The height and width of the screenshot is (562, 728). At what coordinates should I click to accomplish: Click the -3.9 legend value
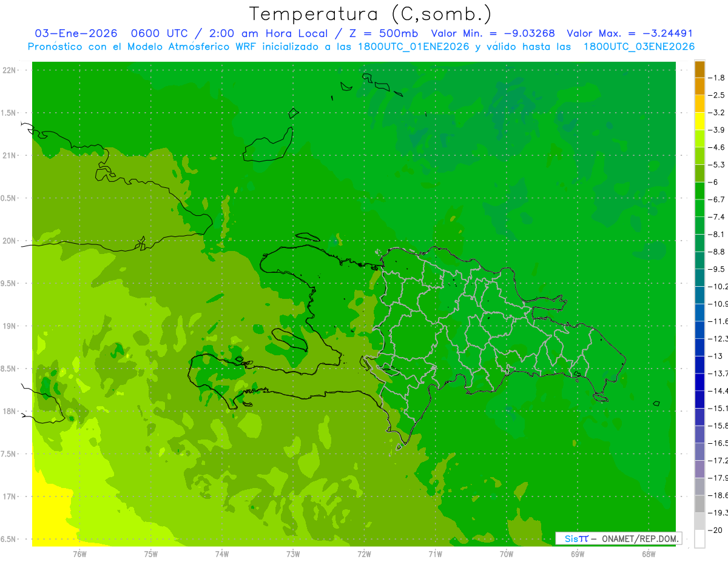point(716,130)
